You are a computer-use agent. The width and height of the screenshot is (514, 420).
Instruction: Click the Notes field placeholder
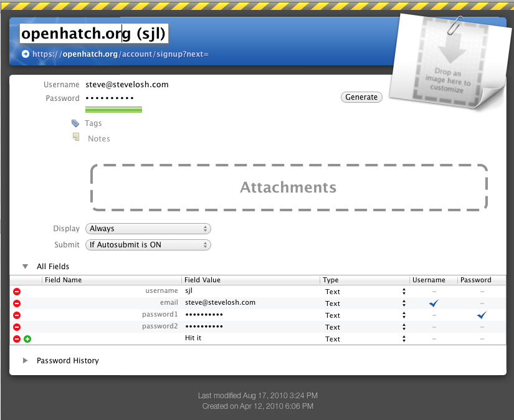(x=99, y=139)
